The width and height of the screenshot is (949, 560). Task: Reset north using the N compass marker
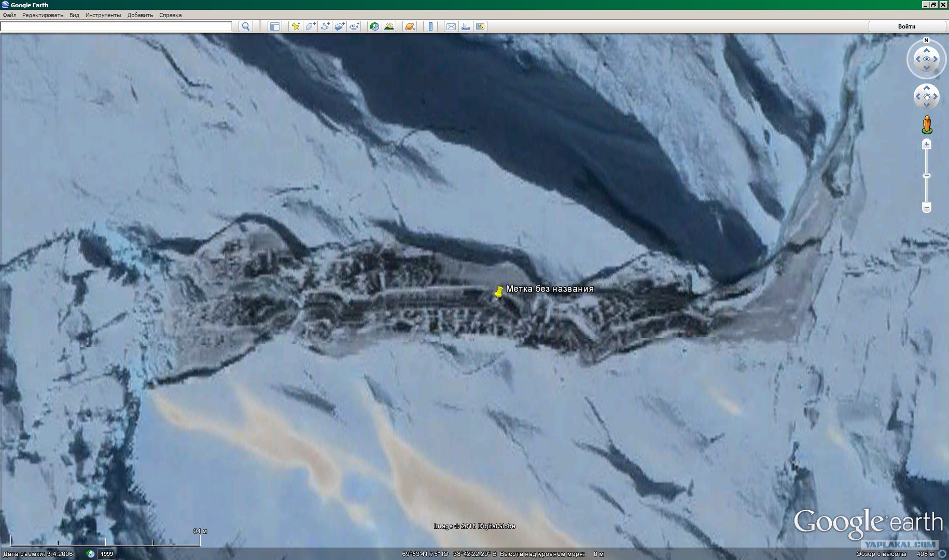pos(926,40)
